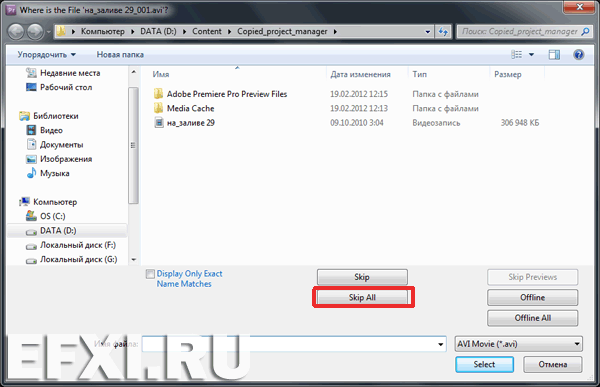This screenshot has width=600, height=387.
Task: Open the Упорядочить menu
Action: pyautogui.click(x=46, y=55)
